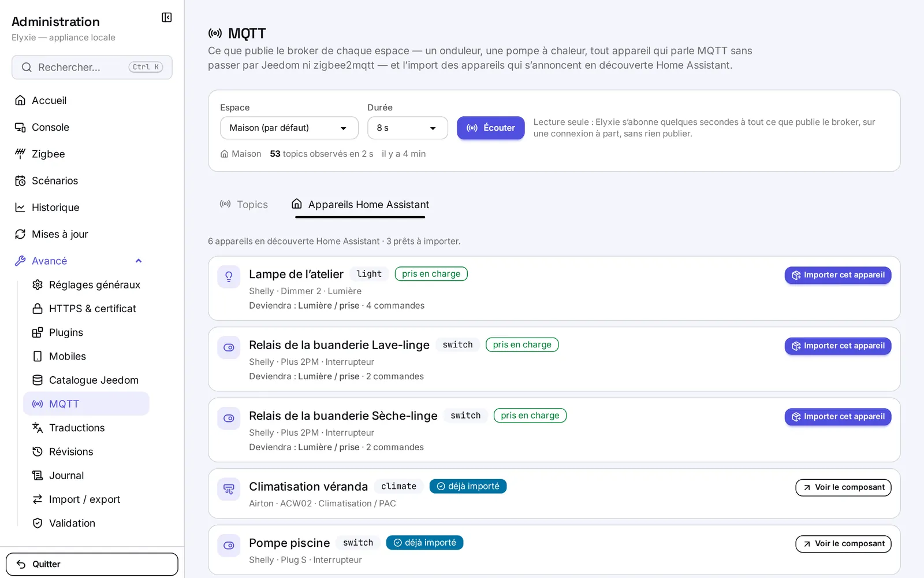This screenshot has height=578, width=924.
Task: View the Pompe piscine component
Action: click(x=844, y=544)
